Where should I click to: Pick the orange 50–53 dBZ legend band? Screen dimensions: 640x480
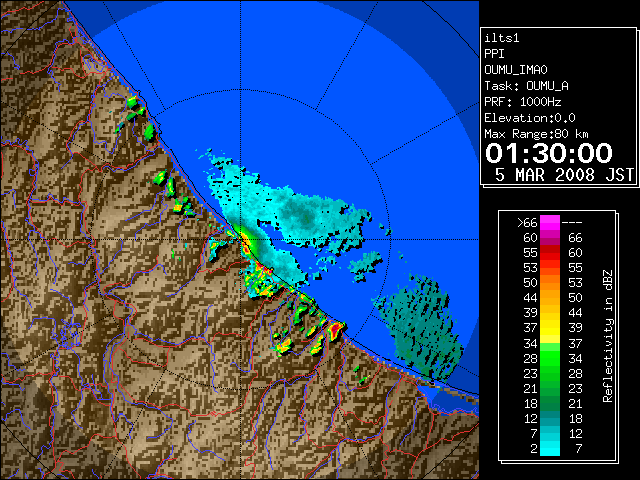pos(550,282)
